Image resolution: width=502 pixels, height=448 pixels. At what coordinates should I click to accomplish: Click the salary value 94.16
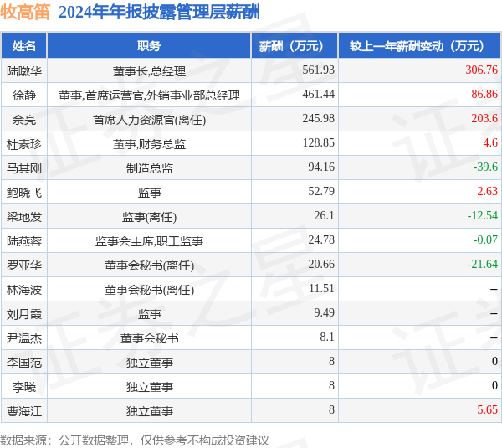pyautogui.click(x=321, y=167)
